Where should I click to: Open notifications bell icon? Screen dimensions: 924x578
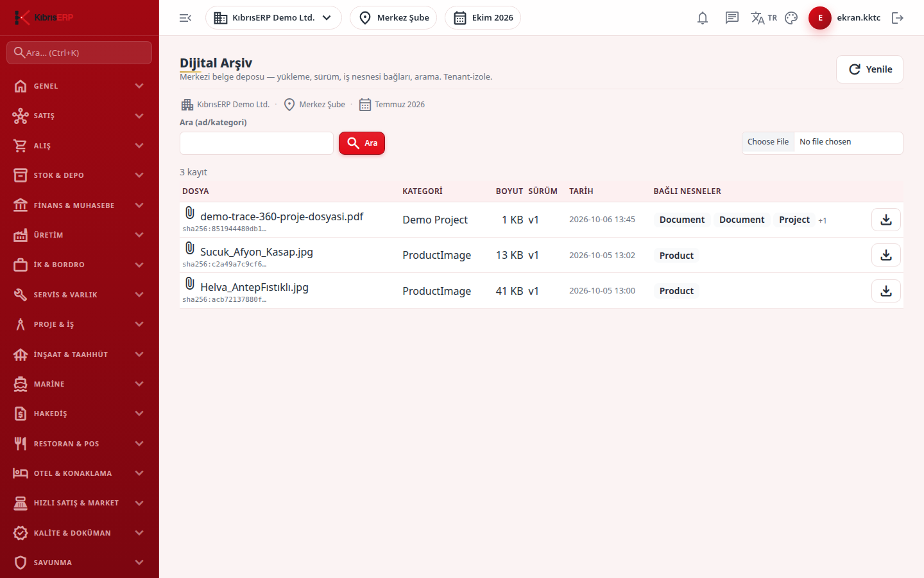click(703, 18)
